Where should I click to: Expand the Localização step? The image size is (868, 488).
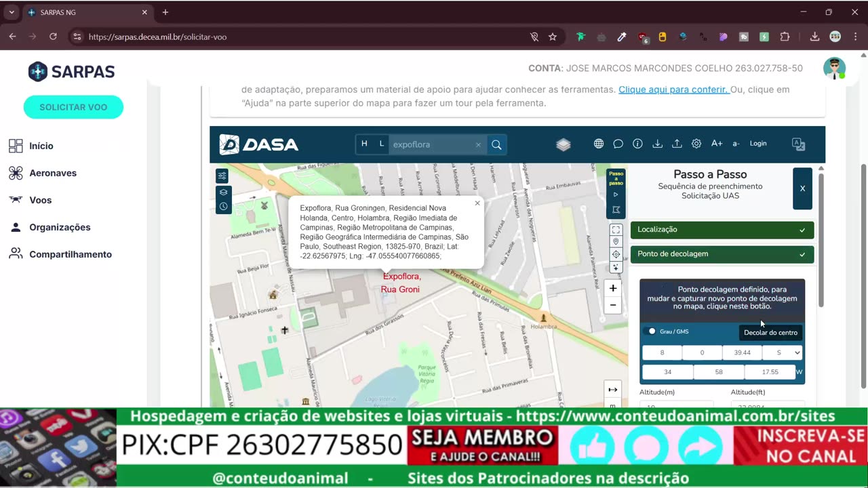(x=722, y=230)
